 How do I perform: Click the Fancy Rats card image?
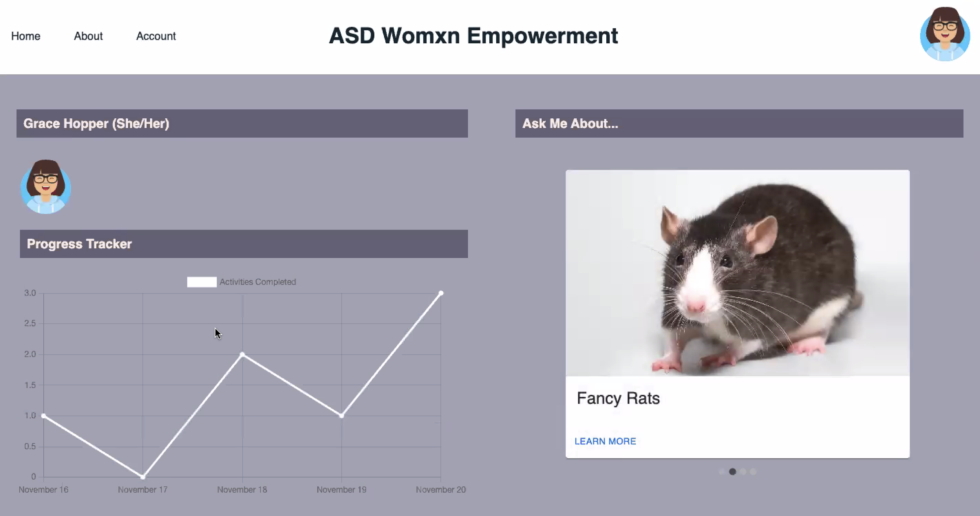tap(737, 273)
